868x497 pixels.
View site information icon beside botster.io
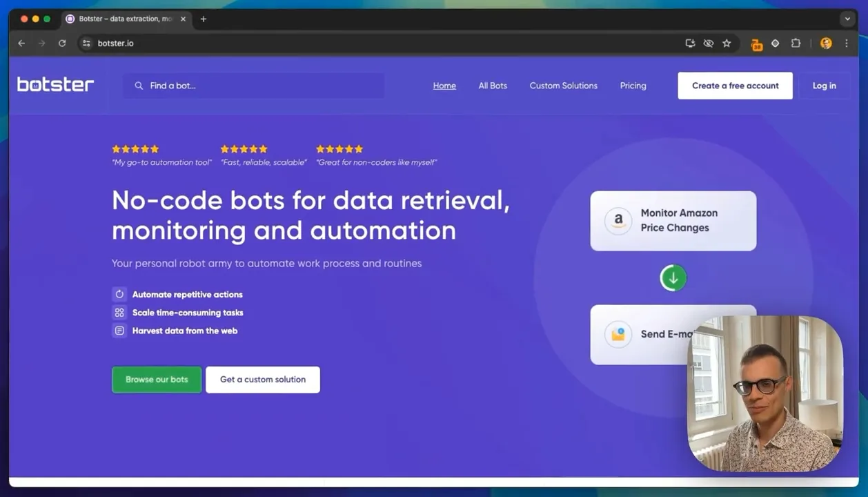point(86,43)
